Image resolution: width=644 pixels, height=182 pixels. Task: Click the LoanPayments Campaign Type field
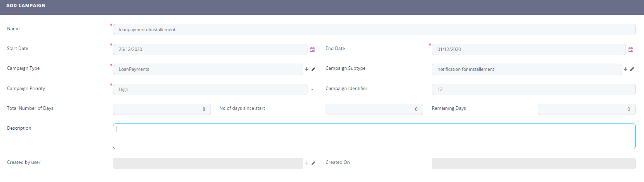tap(207, 69)
